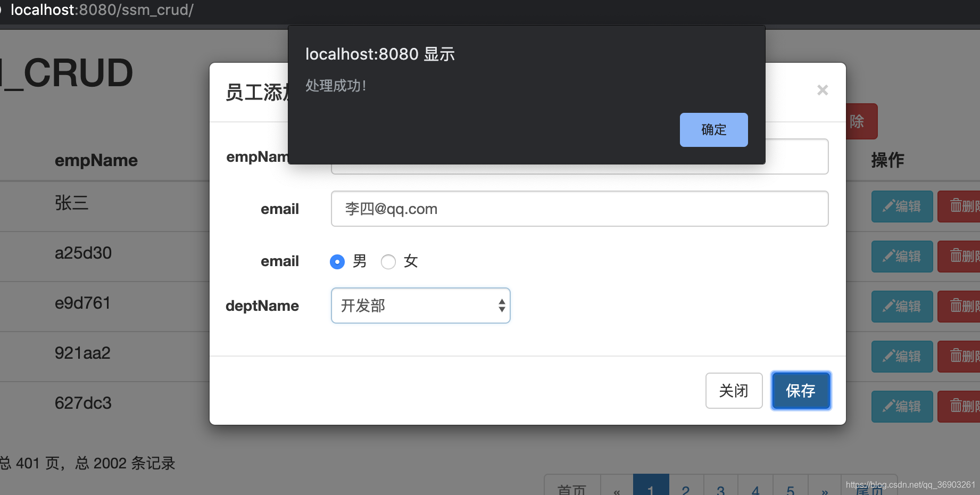The width and height of the screenshot is (980, 495).
Task: Click the record count text 总 2002 条记录
Action: point(125,463)
